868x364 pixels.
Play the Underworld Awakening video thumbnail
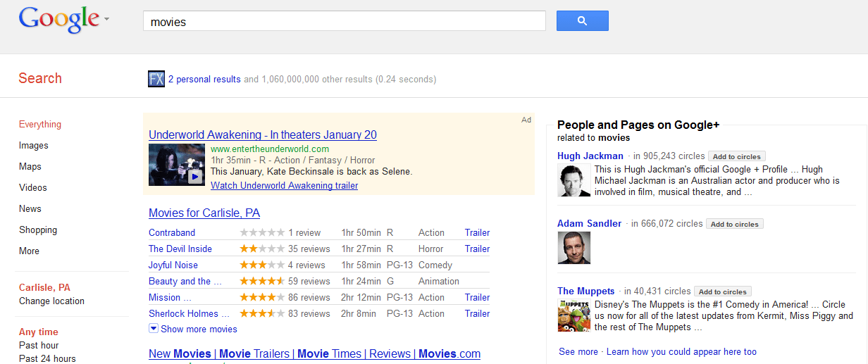pos(177,165)
